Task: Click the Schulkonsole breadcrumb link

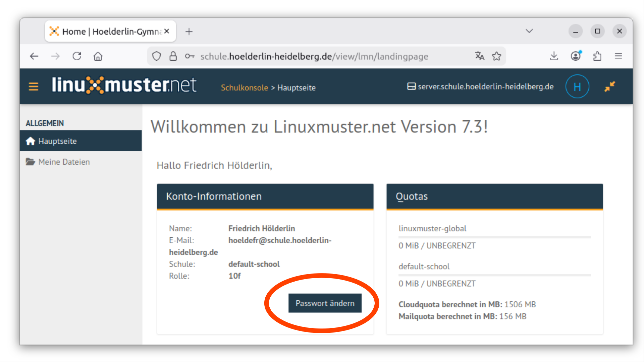Action: coord(244,87)
